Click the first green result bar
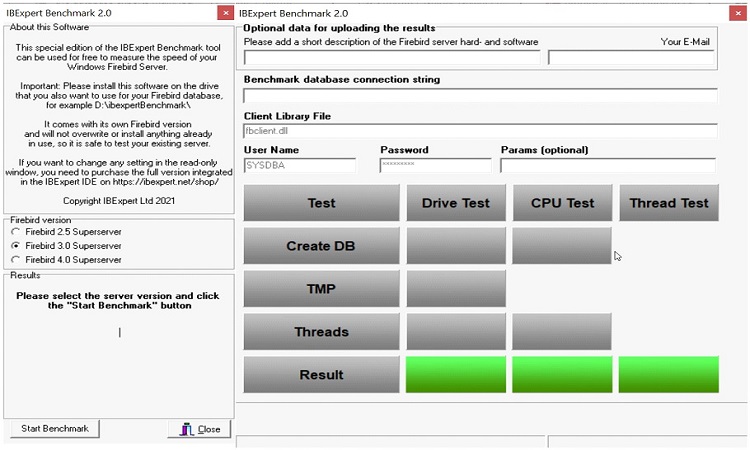 point(455,375)
